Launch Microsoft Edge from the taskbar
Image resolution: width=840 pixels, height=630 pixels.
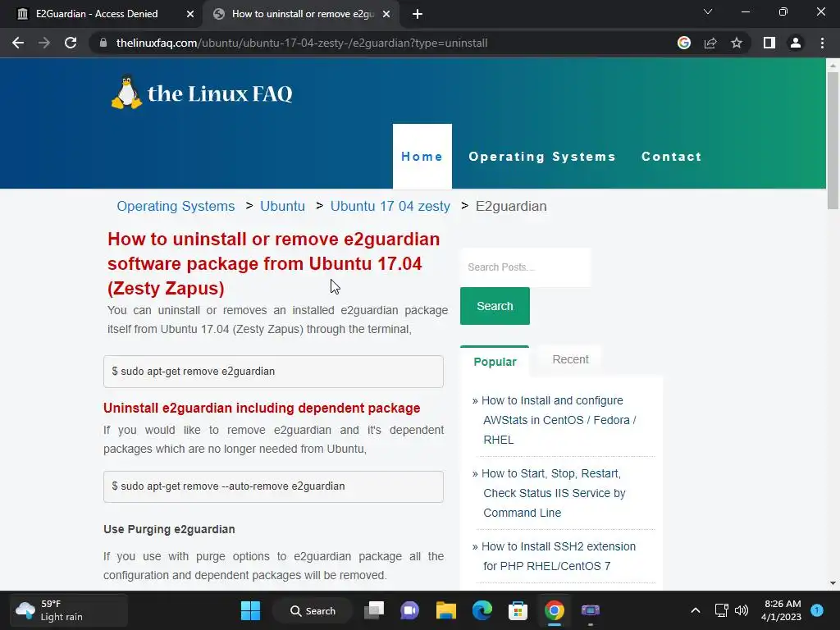pyautogui.click(x=482, y=610)
